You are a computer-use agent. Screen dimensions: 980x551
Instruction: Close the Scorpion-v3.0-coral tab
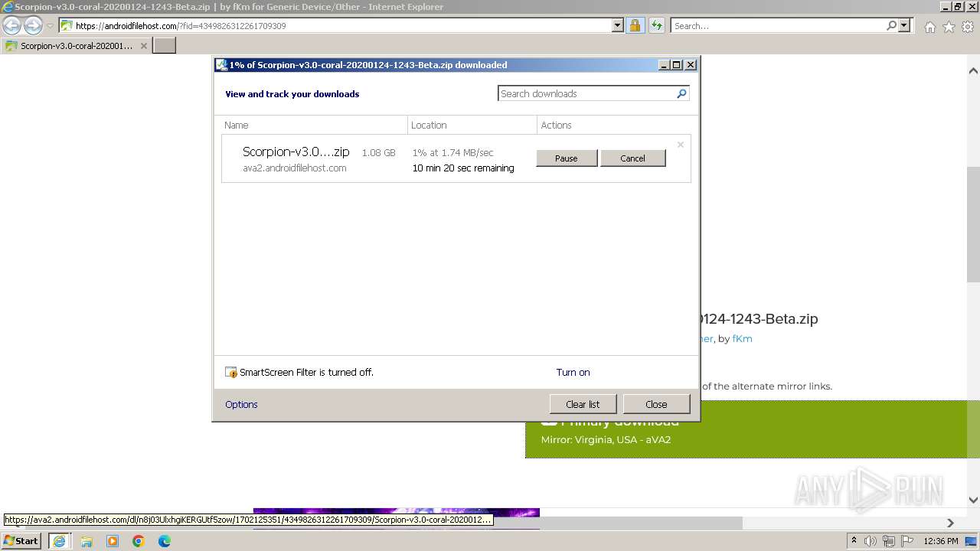click(143, 46)
